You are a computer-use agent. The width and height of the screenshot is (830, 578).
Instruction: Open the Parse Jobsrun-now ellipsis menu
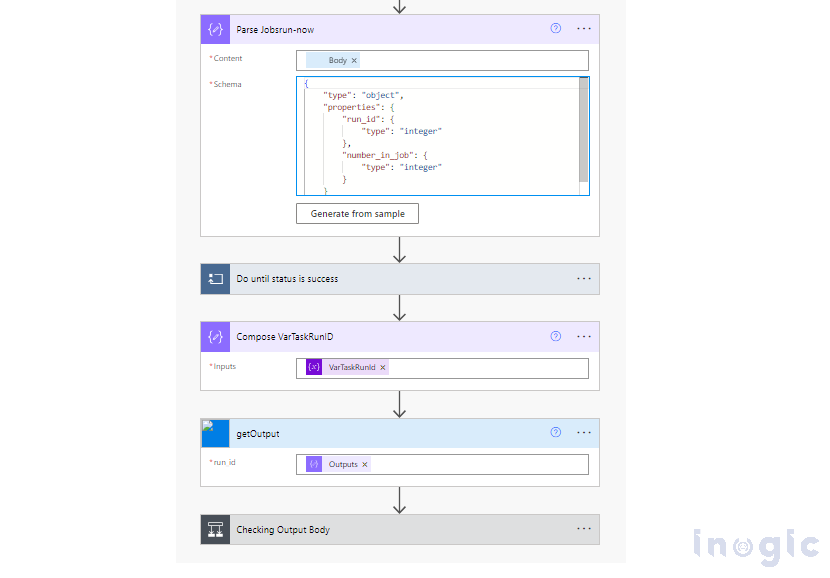pos(584,29)
